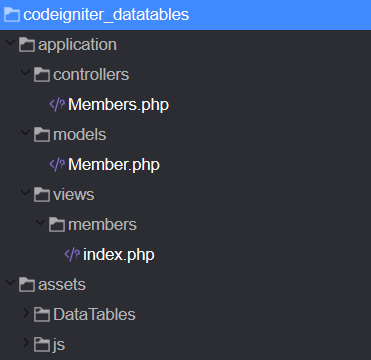Collapse the members subfolder chevron
The width and height of the screenshot is (371, 360).
(x=41, y=223)
